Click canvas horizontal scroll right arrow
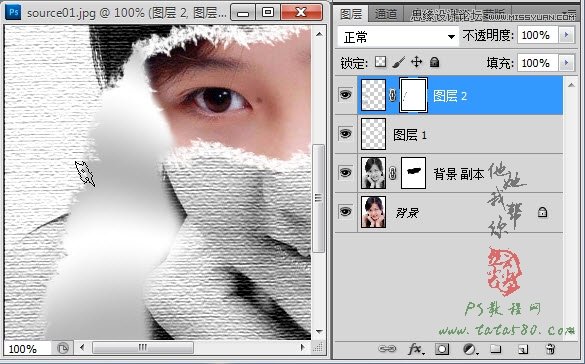Screen dimensions: 585x364 (303, 348)
